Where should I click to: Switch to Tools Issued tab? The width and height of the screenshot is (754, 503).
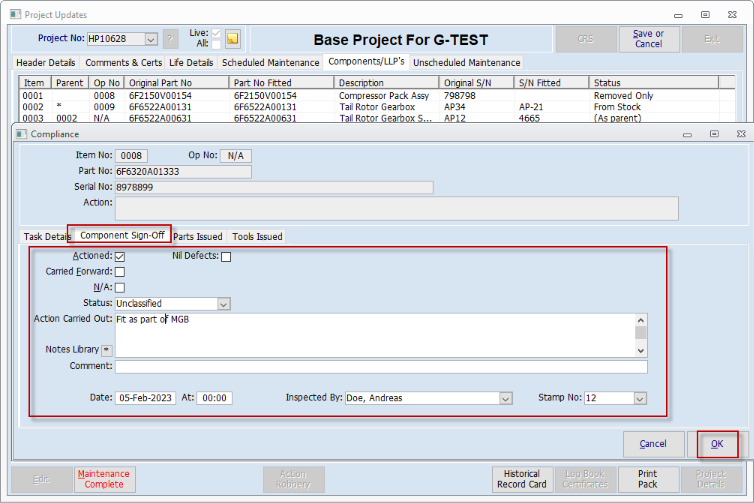[257, 237]
